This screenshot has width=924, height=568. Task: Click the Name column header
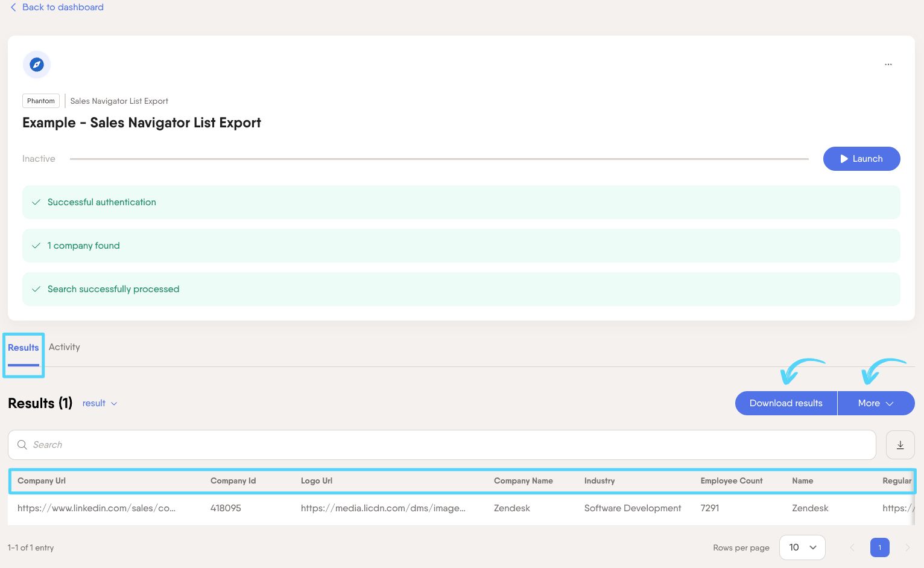pos(802,481)
